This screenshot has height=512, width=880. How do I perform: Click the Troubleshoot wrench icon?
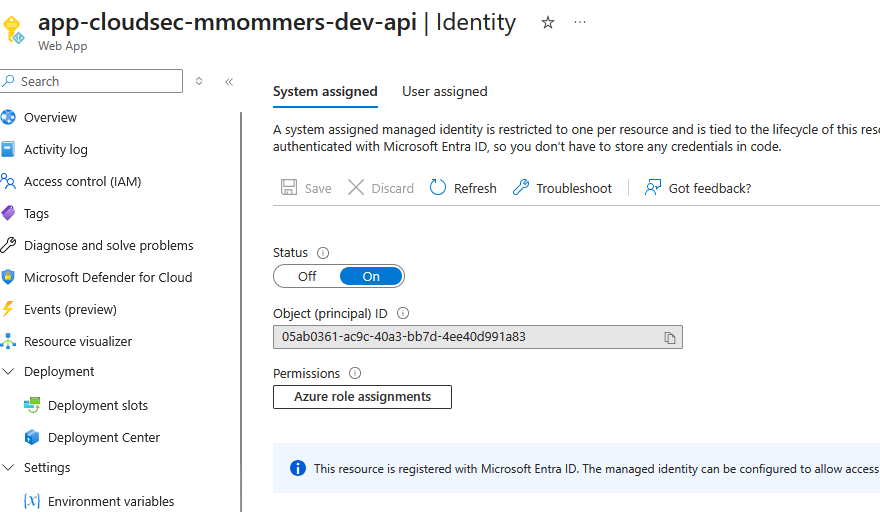[521, 188]
